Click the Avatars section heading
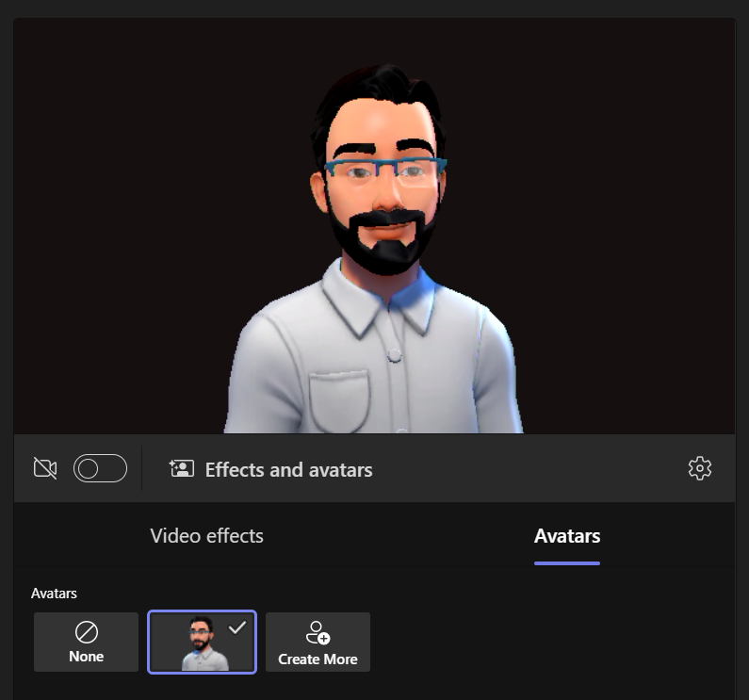This screenshot has height=700, width=749. point(54,594)
